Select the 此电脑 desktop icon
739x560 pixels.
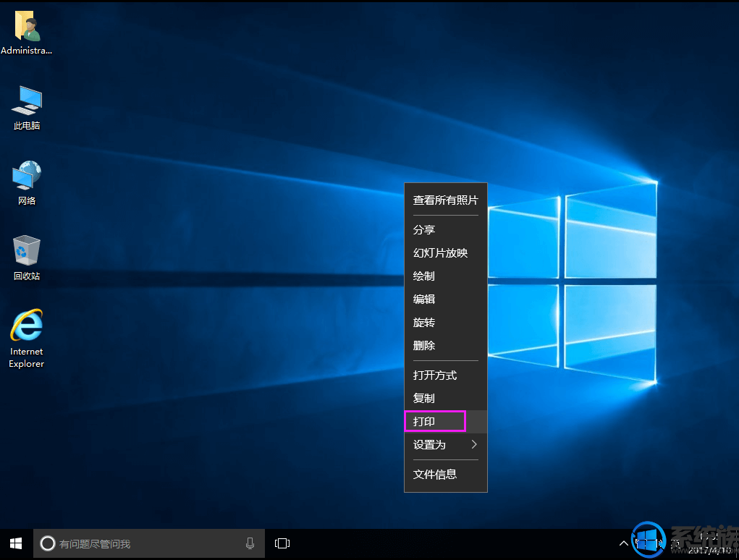27,109
